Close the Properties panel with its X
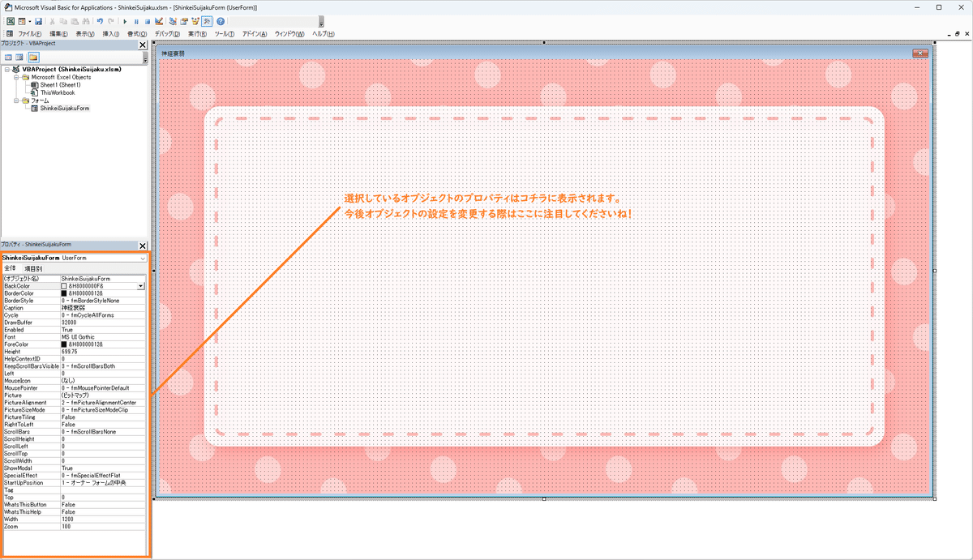Screen dimensions: 973x560 143,245
